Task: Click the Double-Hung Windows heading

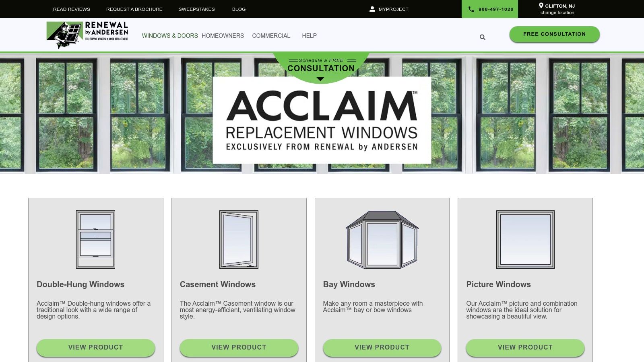Action: [x=80, y=284]
